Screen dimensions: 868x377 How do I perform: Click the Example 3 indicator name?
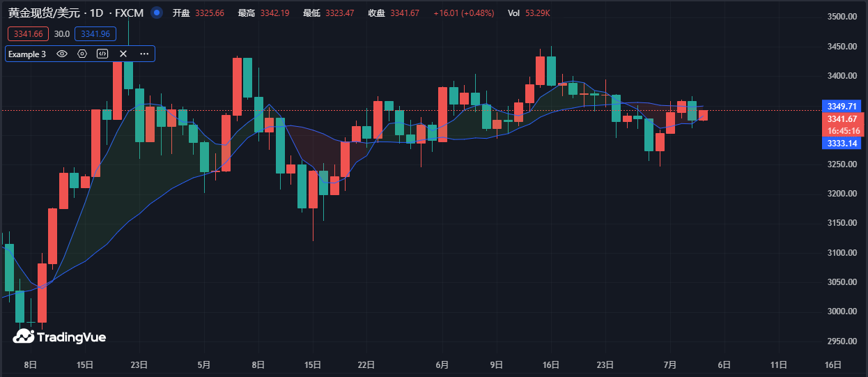pos(27,54)
